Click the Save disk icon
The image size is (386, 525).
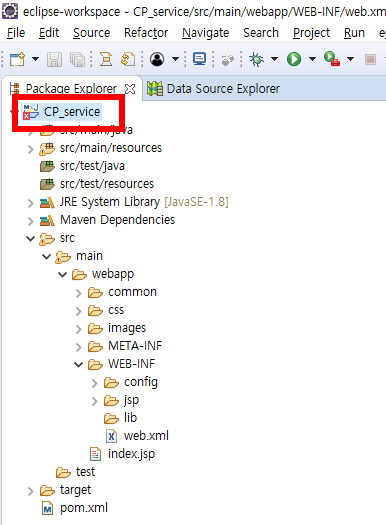click(x=54, y=60)
